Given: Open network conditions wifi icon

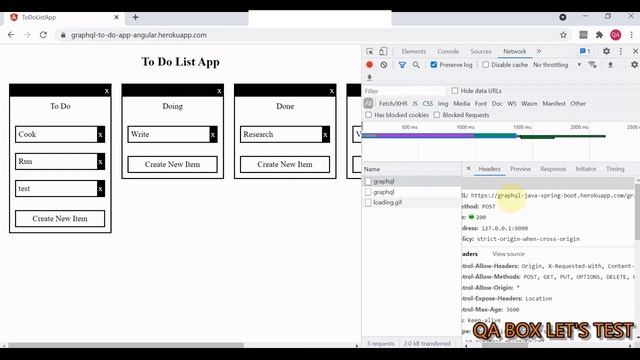Looking at the screenshot, I should pos(592,65).
